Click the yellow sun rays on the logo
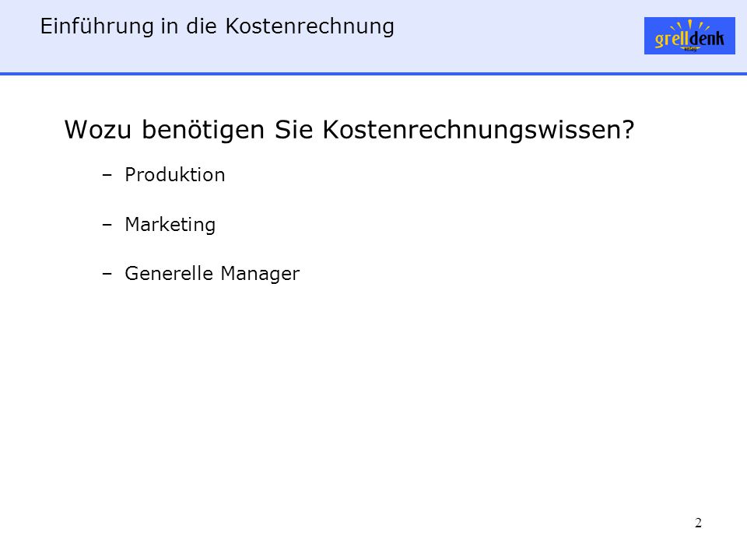The height and width of the screenshot is (560, 747). click(x=690, y=26)
